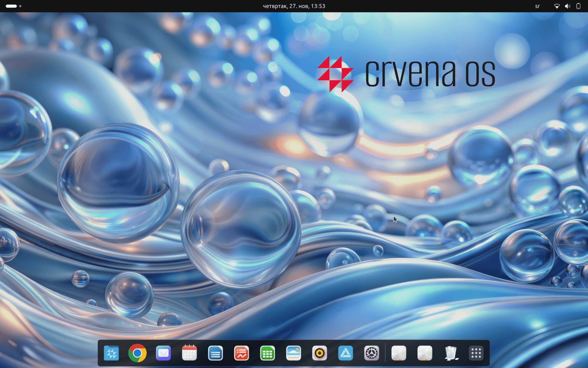Launch Google Chrome from the dock
Image resolution: width=588 pixels, height=368 pixels.
click(137, 353)
